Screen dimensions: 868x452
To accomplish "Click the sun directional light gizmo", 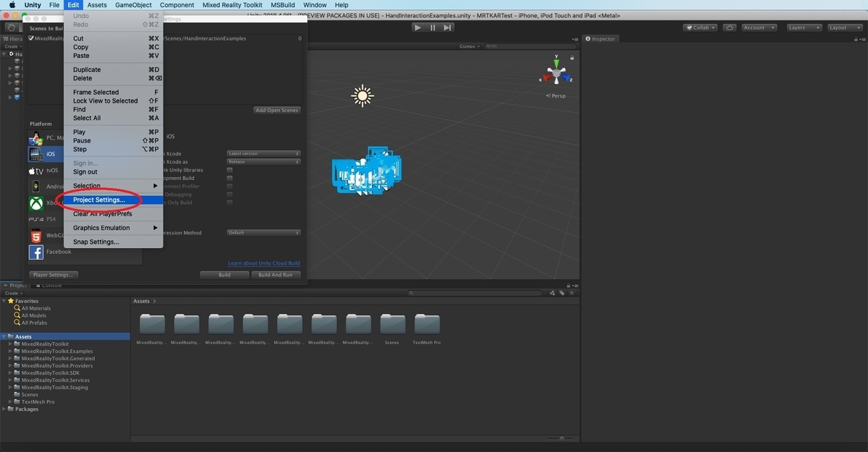I will 362,95.
